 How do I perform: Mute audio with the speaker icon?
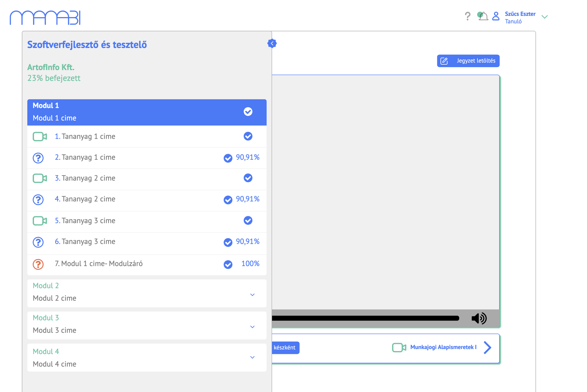click(479, 318)
